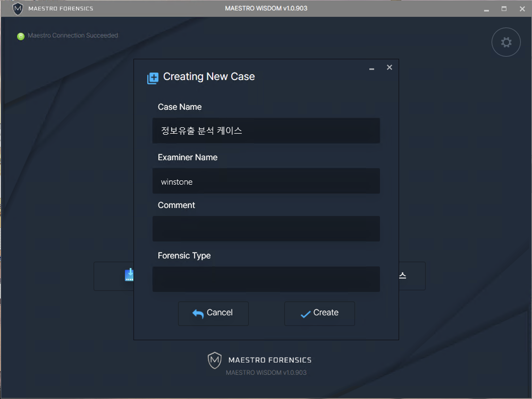Click the Maestro Connection Succeeded status text
The width and height of the screenshot is (532, 399).
click(73, 36)
